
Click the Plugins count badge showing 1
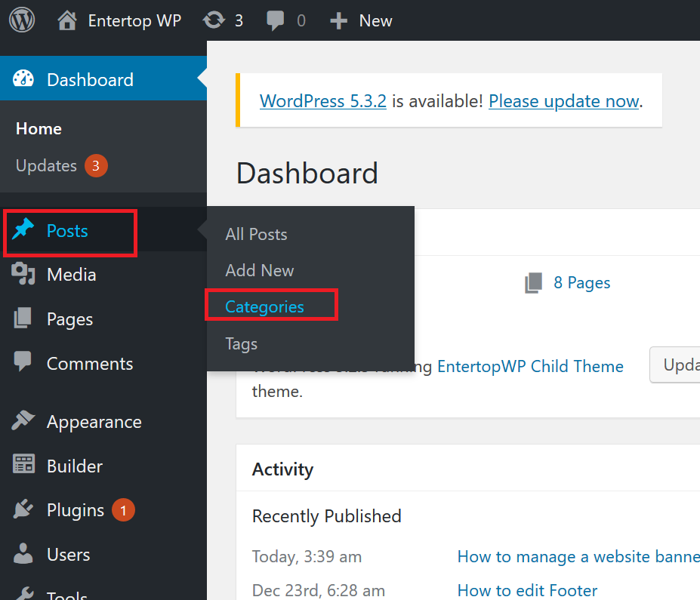(x=123, y=510)
